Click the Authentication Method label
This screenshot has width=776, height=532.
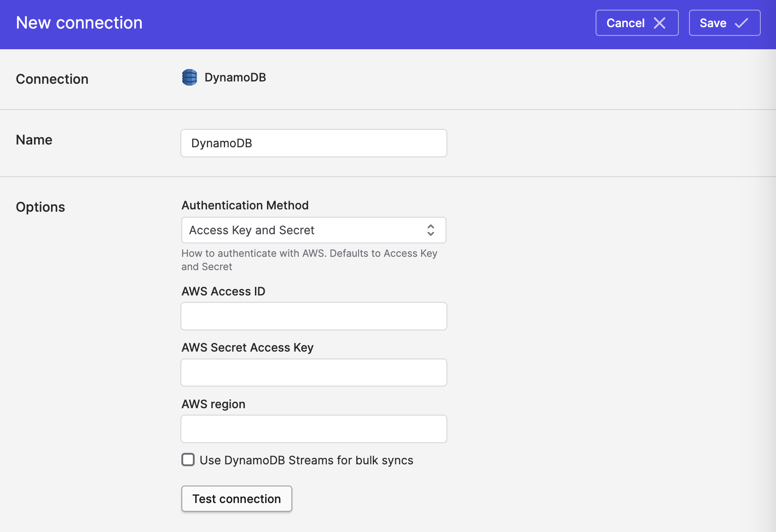point(245,205)
